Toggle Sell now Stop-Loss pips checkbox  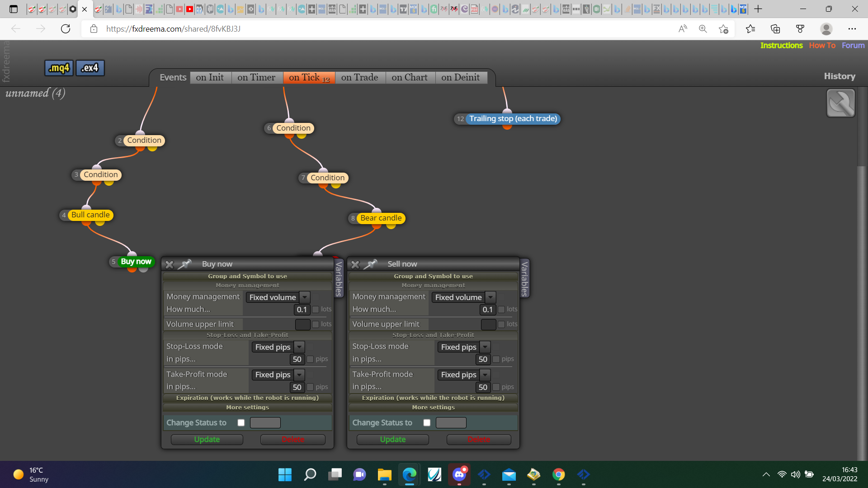coord(496,359)
